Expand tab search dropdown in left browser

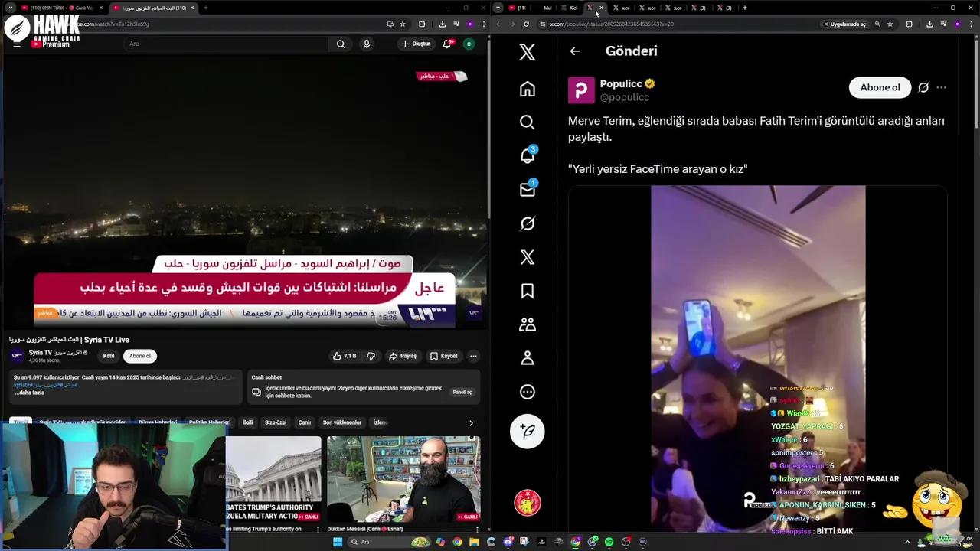[x=10, y=8]
